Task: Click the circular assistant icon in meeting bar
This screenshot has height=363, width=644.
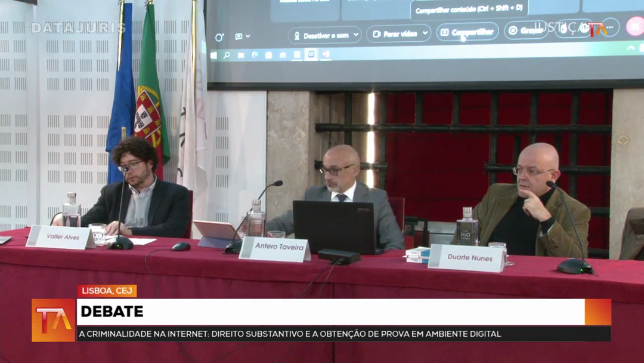Action: click(219, 38)
